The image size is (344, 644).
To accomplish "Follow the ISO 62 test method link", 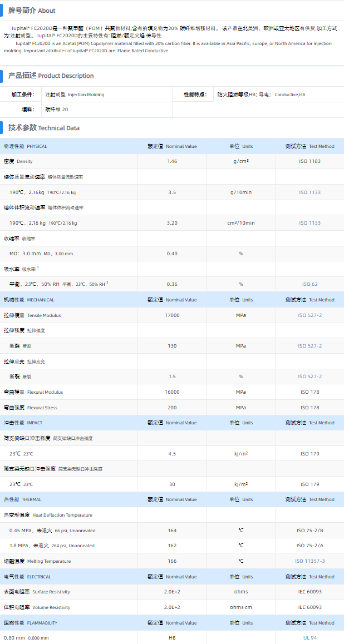I will [310, 284].
